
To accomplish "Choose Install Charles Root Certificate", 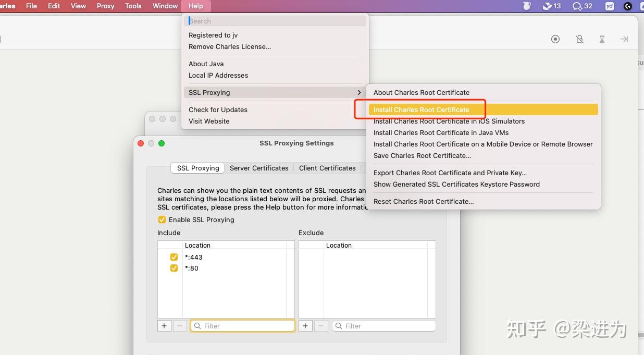I will point(421,109).
